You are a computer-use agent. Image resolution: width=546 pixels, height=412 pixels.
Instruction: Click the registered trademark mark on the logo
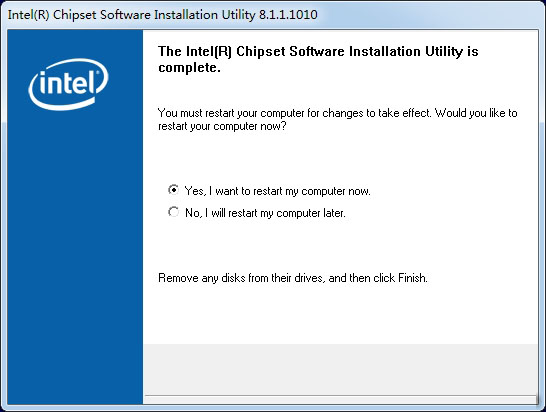(97, 73)
